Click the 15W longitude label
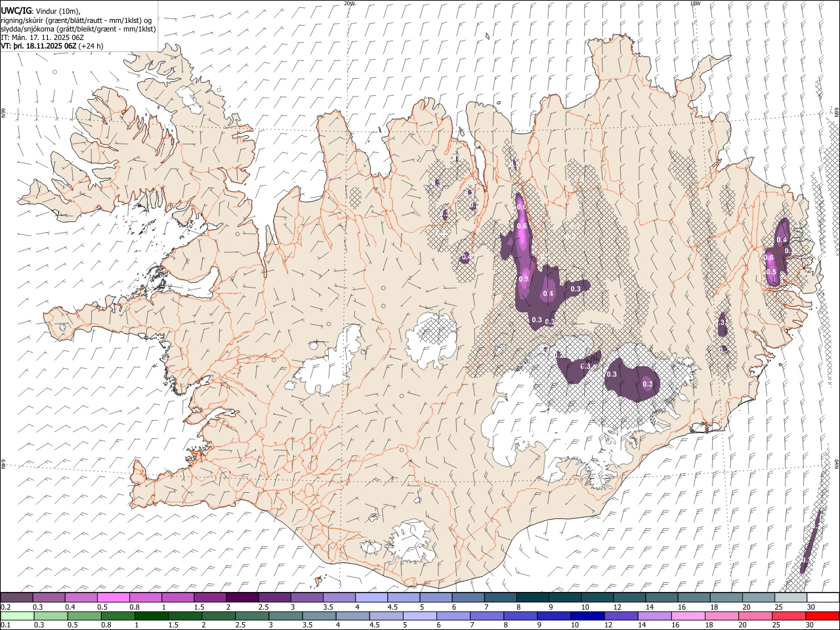840x630 pixels. pos(696,3)
